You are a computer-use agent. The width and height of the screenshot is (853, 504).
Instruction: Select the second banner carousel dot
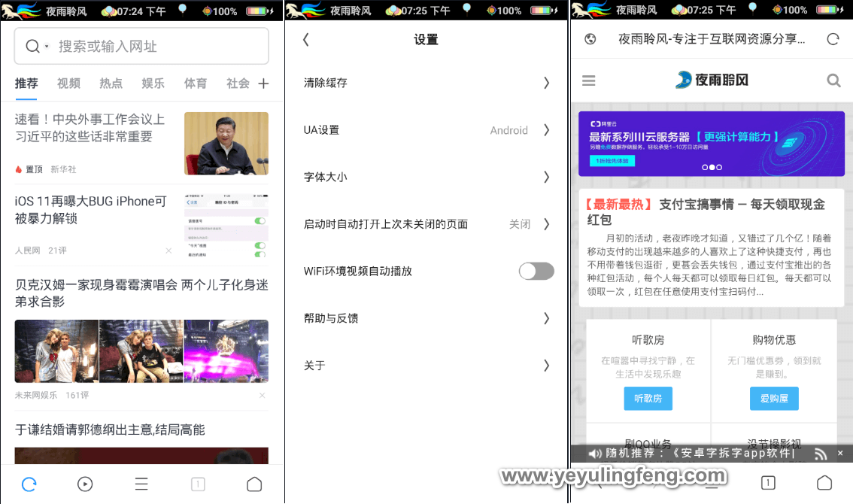point(712,167)
